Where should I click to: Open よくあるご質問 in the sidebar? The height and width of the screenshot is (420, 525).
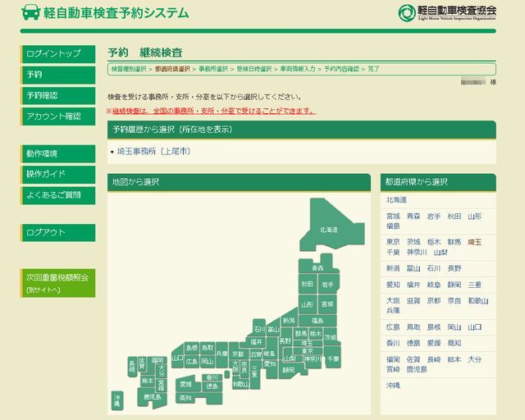[x=58, y=195]
